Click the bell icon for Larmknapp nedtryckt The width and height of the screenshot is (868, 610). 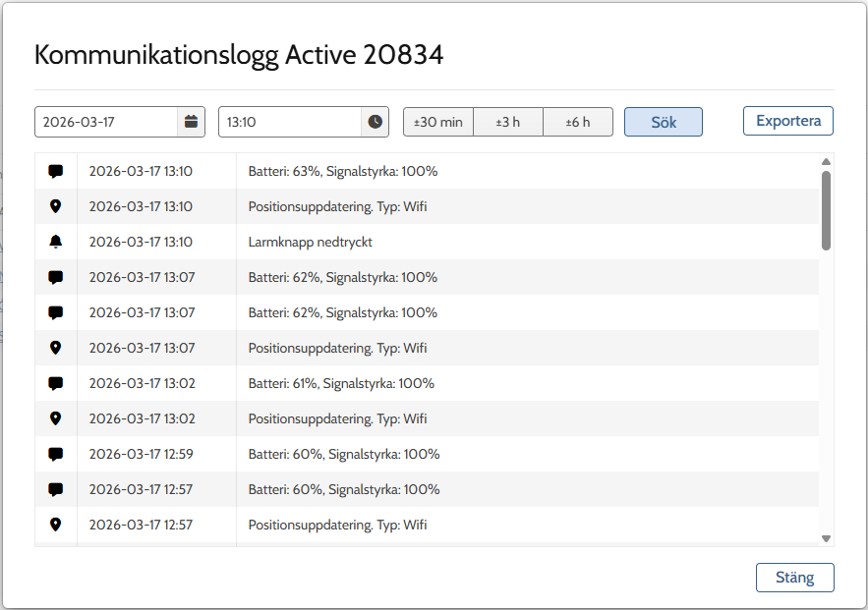pyautogui.click(x=55, y=242)
